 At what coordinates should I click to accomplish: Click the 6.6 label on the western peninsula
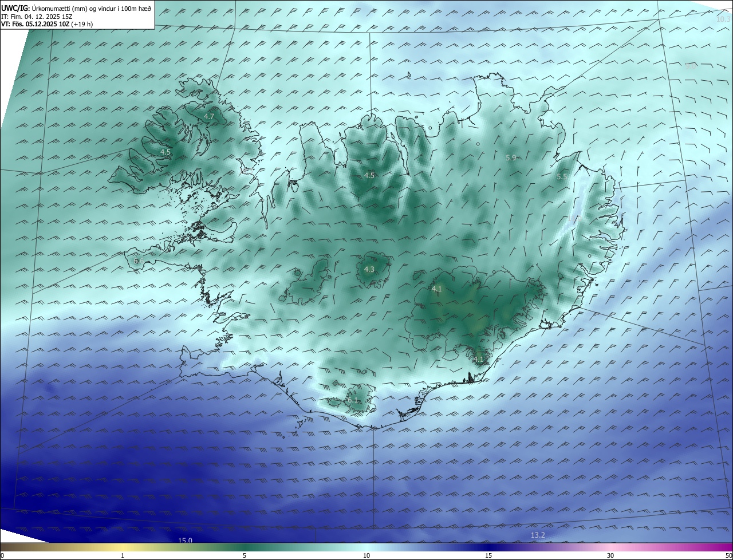(x=139, y=261)
